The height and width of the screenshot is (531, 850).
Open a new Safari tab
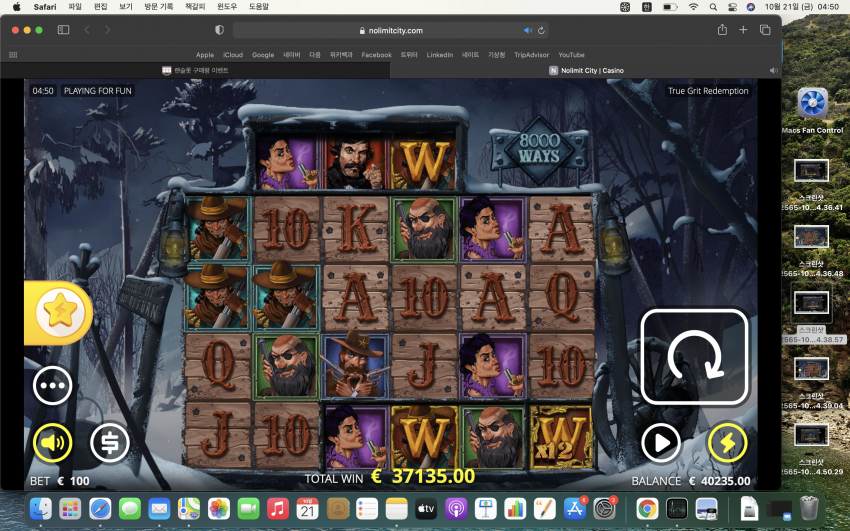click(x=743, y=30)
